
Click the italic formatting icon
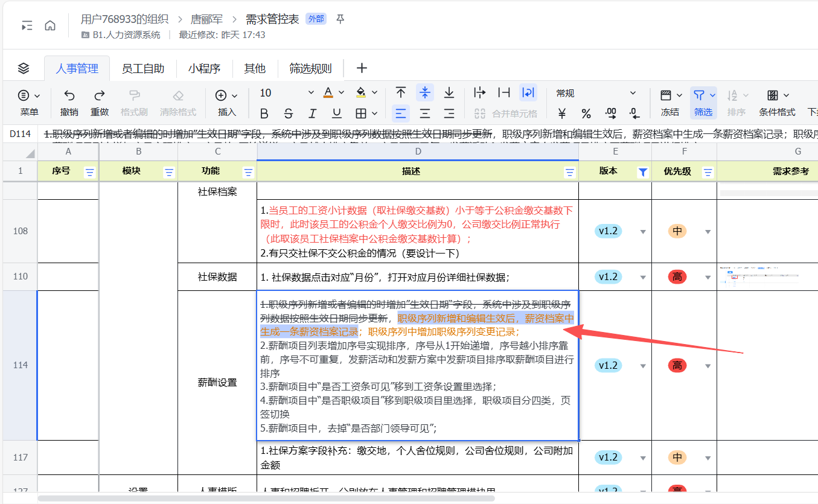point(313,113)
